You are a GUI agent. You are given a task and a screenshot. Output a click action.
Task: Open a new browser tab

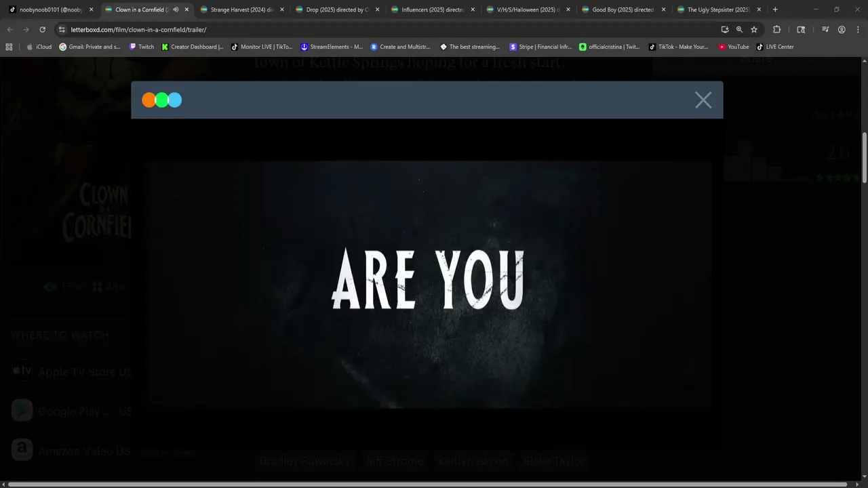tap(775, 9)
